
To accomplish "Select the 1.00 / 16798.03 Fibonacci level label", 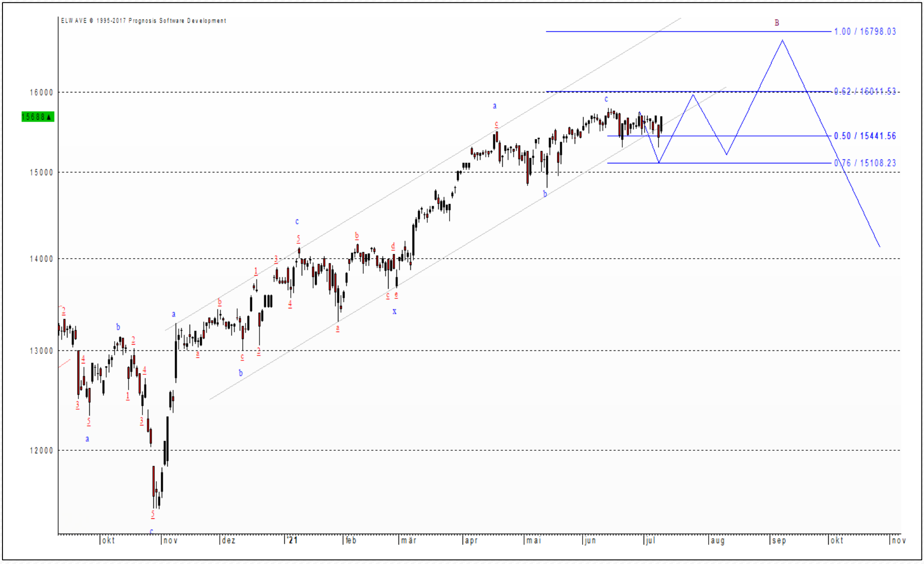I will click(865, 32).
